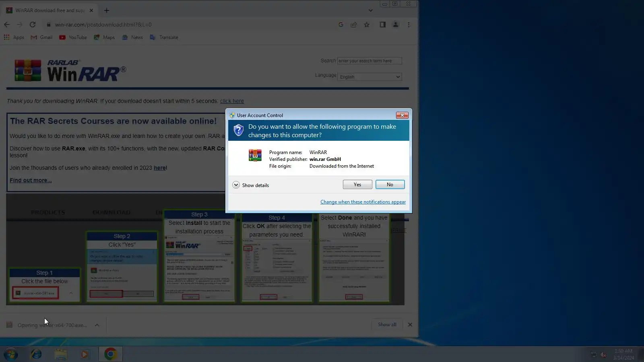
Task: Follow the 'here' link for RAR courses
Action: (x=160, y=168)
